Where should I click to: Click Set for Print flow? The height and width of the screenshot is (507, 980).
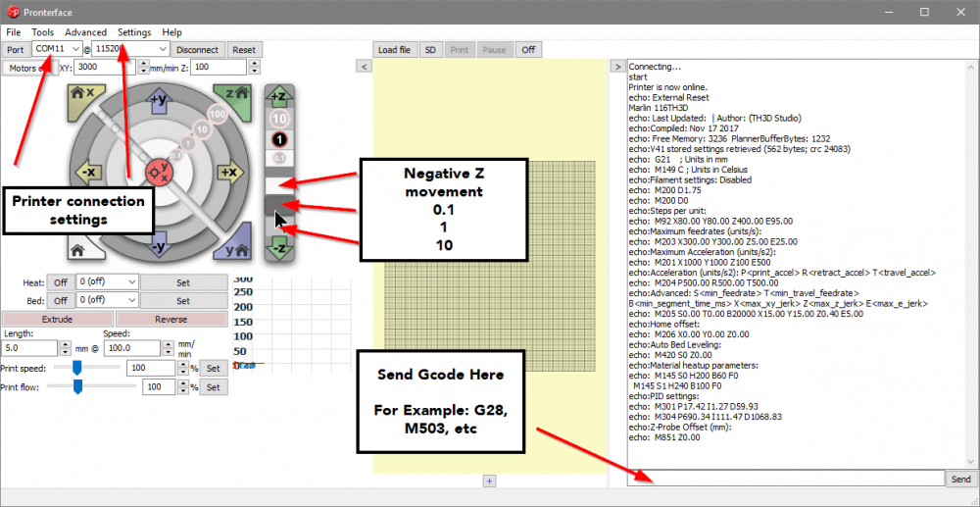coord(214,387)
